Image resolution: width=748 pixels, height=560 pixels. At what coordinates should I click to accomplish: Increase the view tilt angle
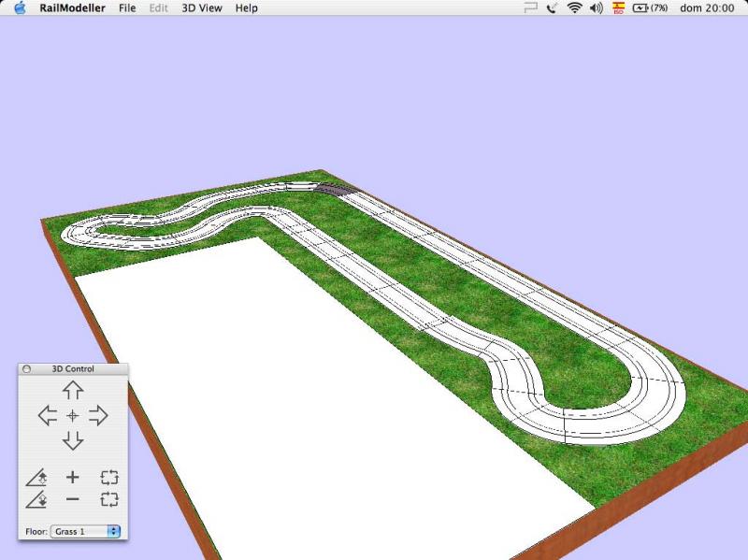[x=36, y=478]
